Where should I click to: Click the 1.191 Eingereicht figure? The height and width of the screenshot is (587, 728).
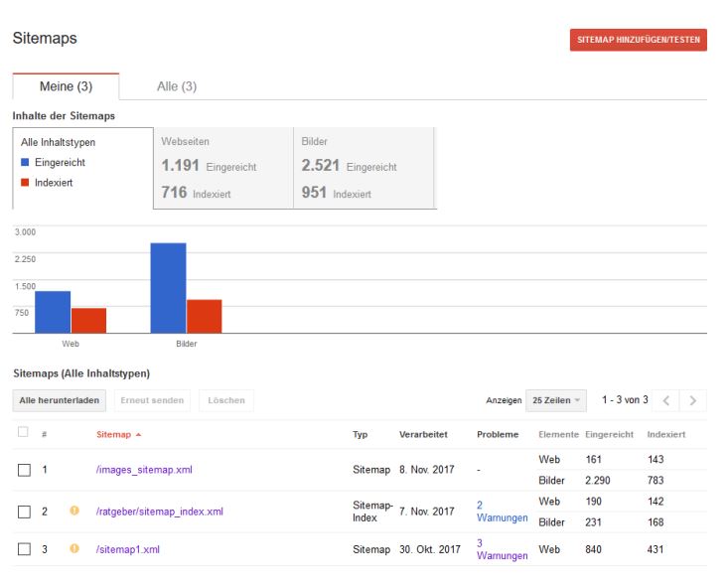pos(209,166)
